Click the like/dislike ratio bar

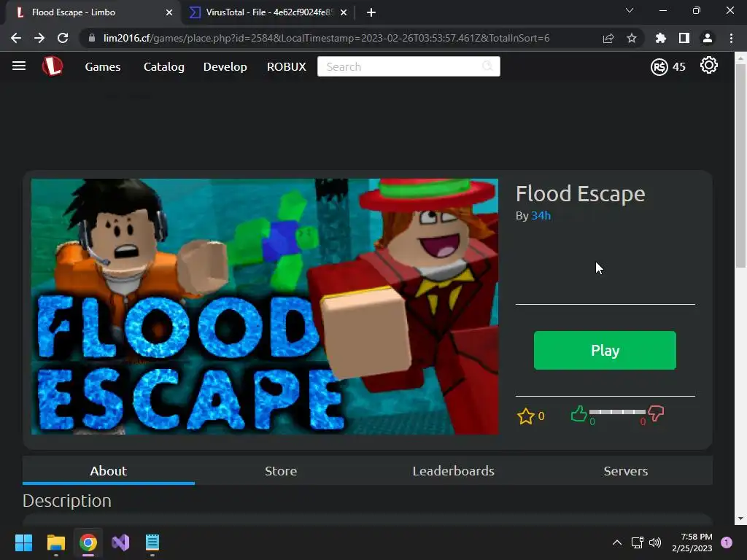click(x=617, y=412)
